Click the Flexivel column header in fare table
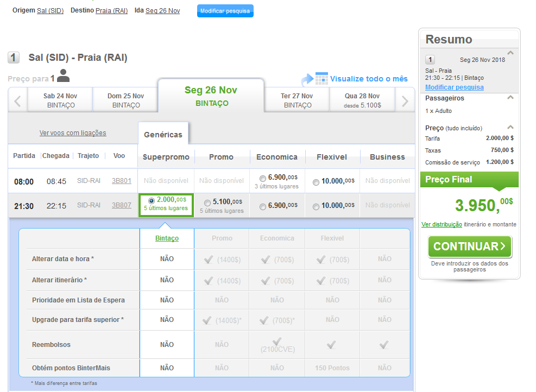Viewport: 536px width, 392px height. [332, 157]
